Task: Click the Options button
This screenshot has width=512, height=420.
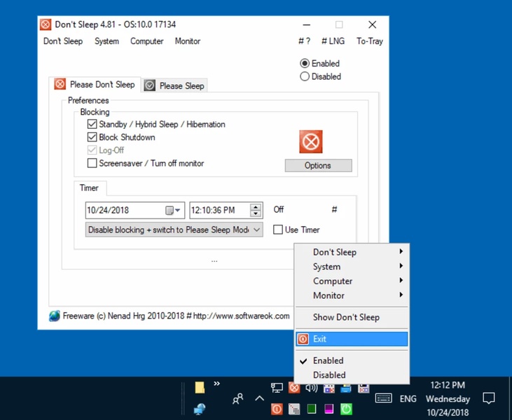Action: tap(318, 166)
